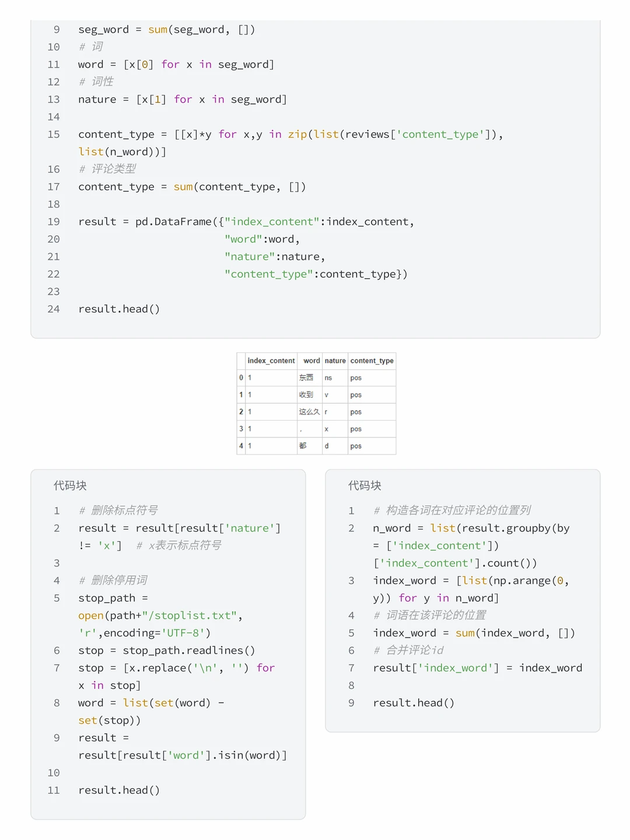Click the pd.DataFrame line in top code block
The height and width of the screenshot is (840, 630).
click(246, 222)
